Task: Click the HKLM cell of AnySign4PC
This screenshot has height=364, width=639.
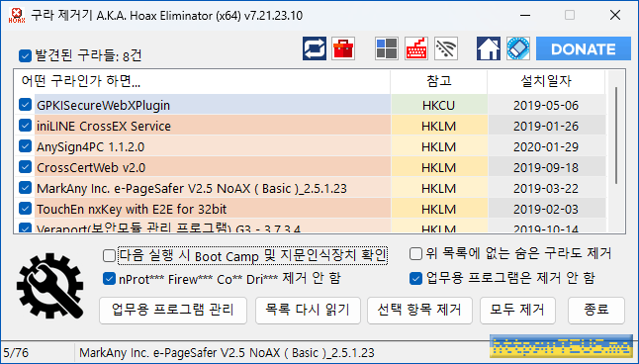Action: coord(439,147)
